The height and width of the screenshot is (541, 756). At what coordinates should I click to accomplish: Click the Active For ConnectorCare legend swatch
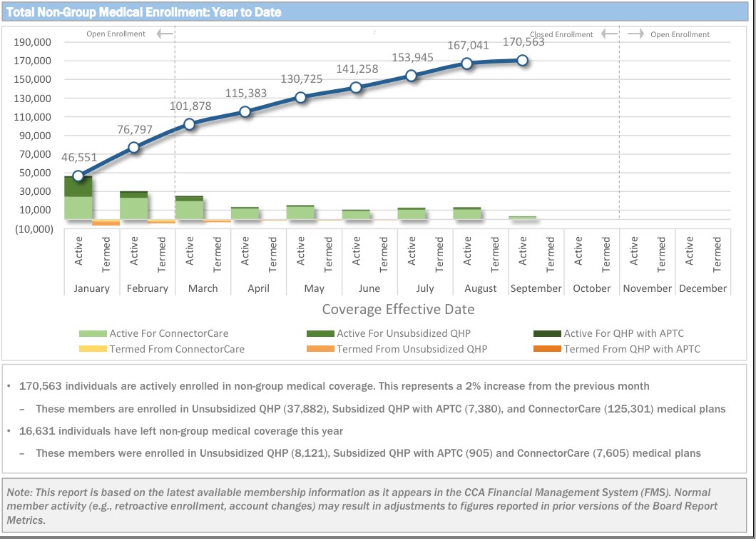(93, 333)
